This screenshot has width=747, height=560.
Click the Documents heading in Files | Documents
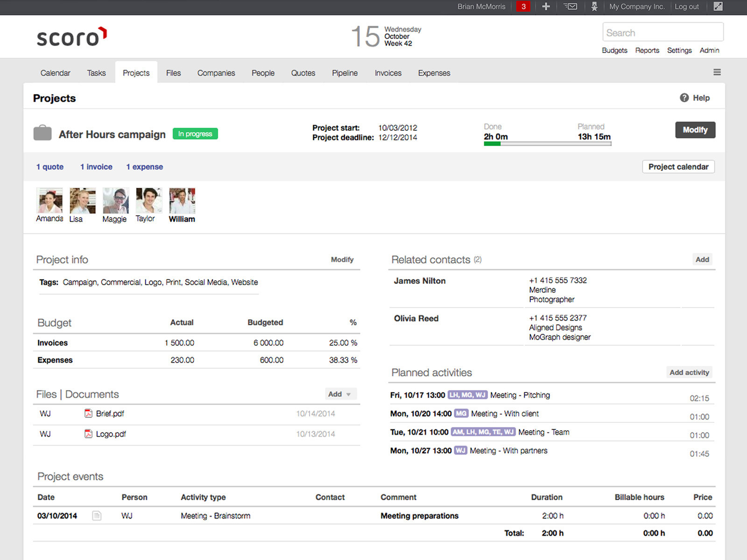pyautogui.click(x=92, y=394)
